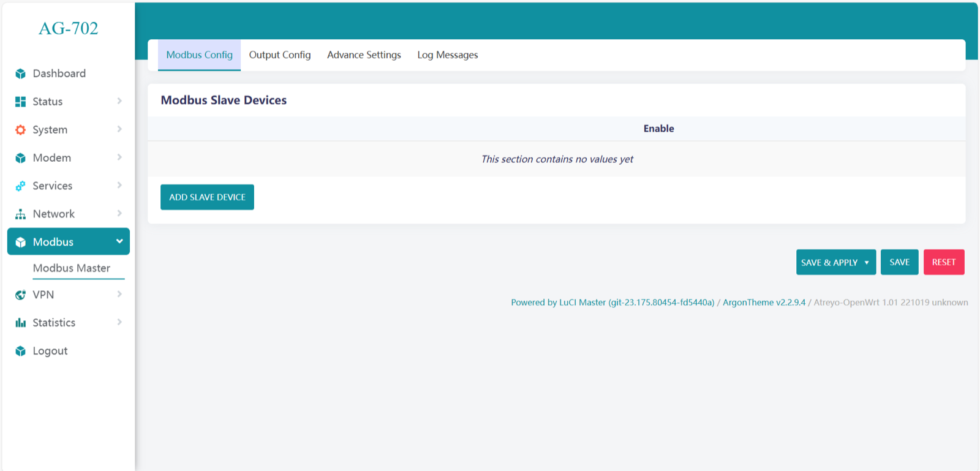
Task: Click the Status grid icon
Action: click(x=20, y=102)
